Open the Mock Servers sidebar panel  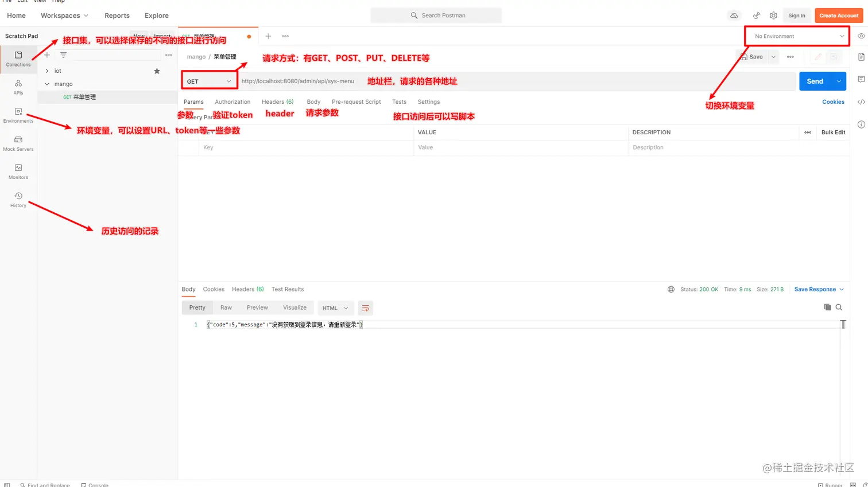tap(18, 143)
